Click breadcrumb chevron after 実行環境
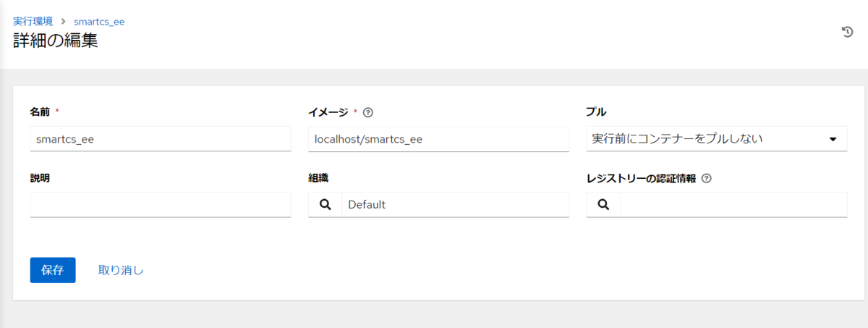868x328 pixels. pyautogui.click(x=64, y=22)
